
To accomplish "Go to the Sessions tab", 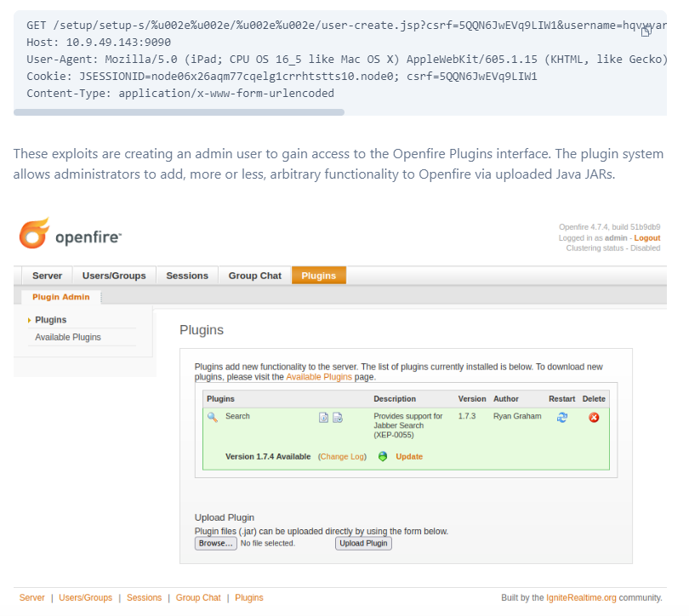I will [187, 276].
